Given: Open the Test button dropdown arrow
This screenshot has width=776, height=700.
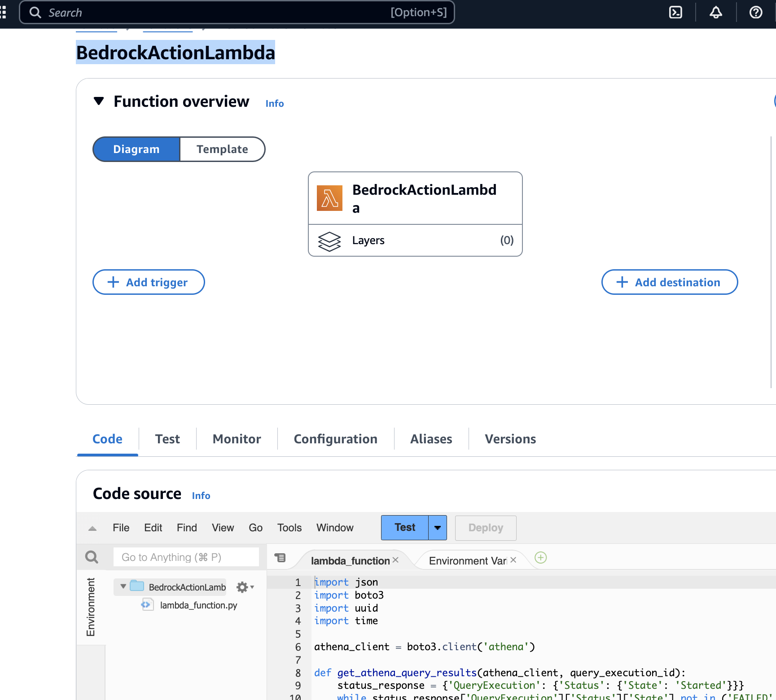Looking at the screenshot, I should point(438,528).
